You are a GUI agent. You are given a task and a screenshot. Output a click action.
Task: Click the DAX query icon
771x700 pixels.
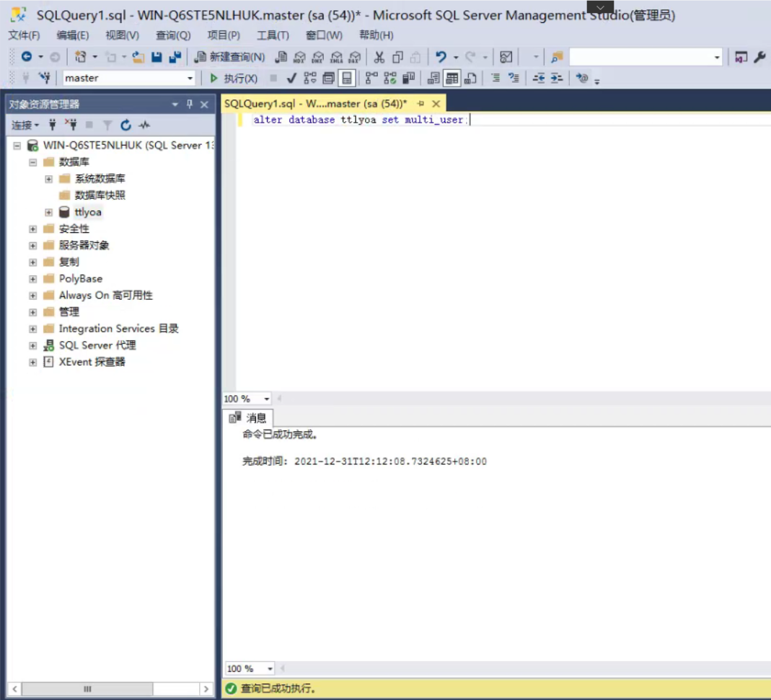tap(355, 57)
